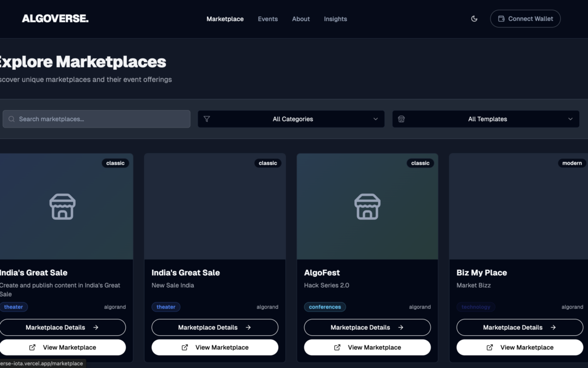Click the storefront icon in templates filter
The width and height of the screenshot is (588, 368).
pyautogui.click(x=401, y=119)
